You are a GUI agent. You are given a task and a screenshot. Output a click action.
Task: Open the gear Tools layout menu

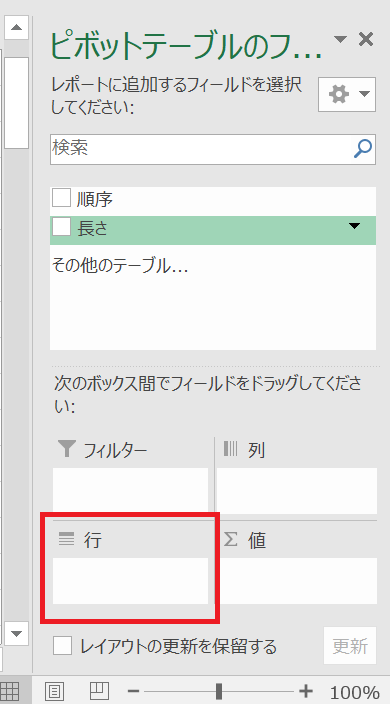347,94
